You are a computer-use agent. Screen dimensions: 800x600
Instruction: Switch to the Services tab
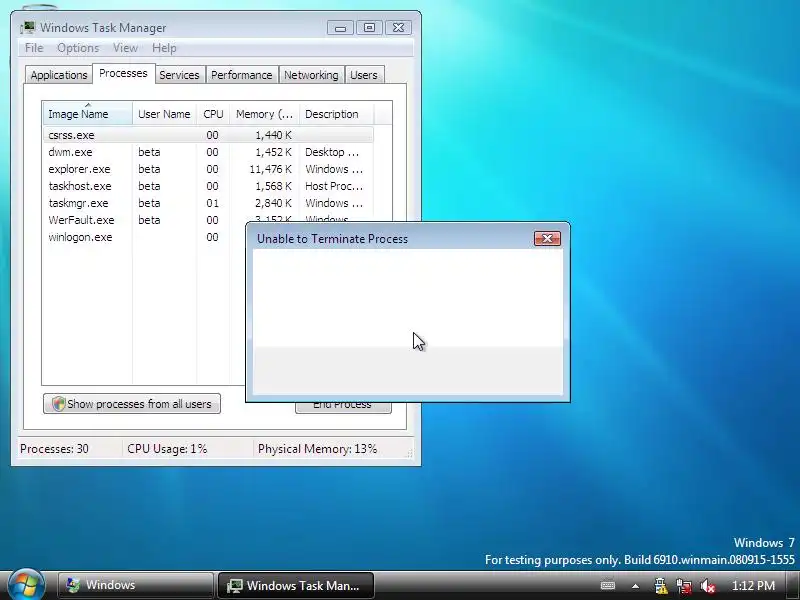click(179, 75)
